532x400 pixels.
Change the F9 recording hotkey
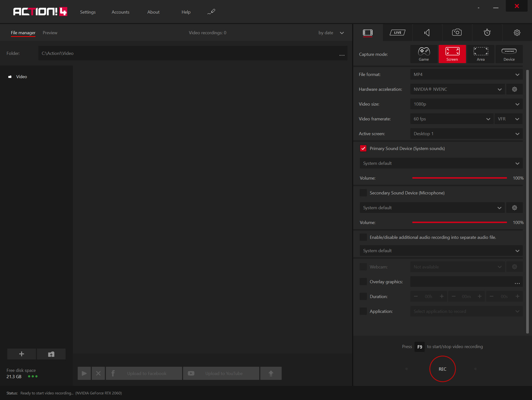tap(420, 347)
